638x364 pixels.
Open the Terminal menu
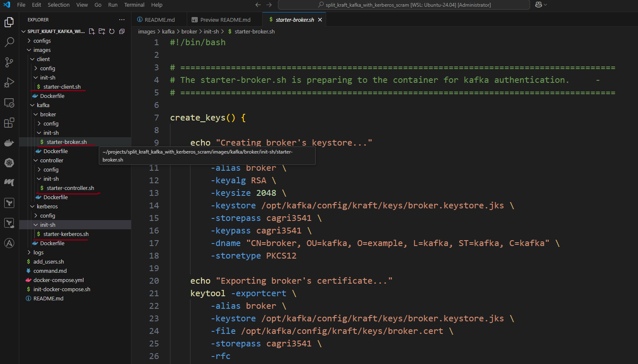(134, 5)
